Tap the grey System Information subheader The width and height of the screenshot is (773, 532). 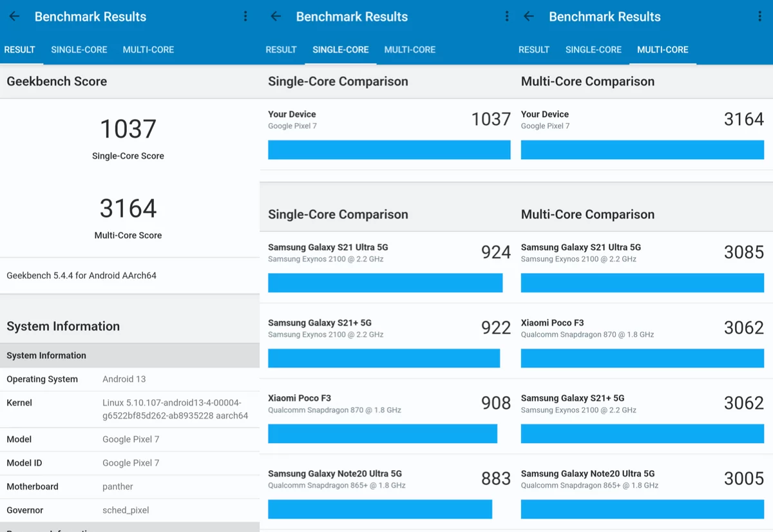tap(129, 356)
